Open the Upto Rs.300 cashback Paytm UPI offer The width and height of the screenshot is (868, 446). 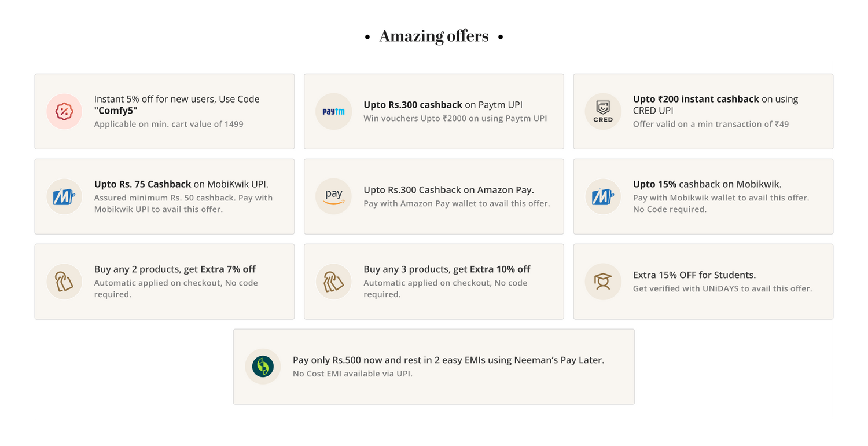click(434, 111)
